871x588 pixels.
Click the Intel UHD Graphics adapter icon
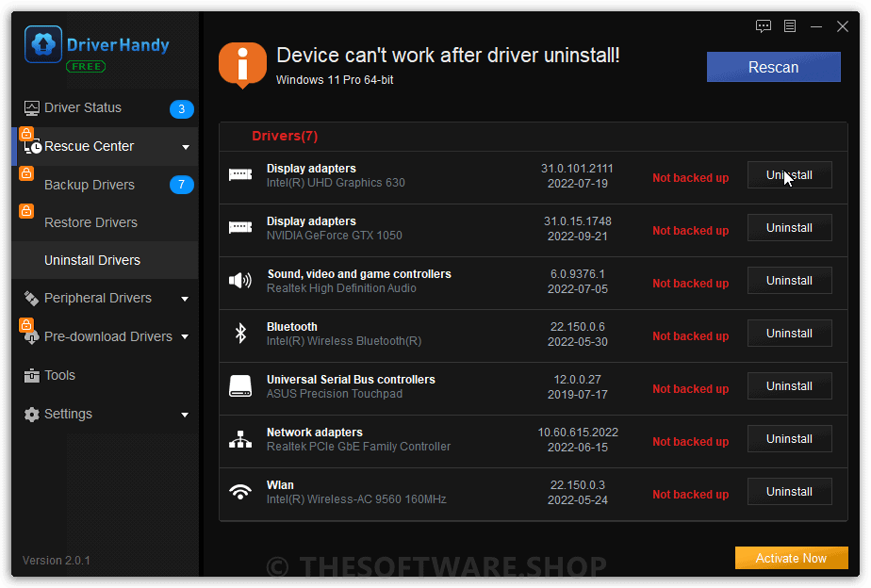click(240, 175)
